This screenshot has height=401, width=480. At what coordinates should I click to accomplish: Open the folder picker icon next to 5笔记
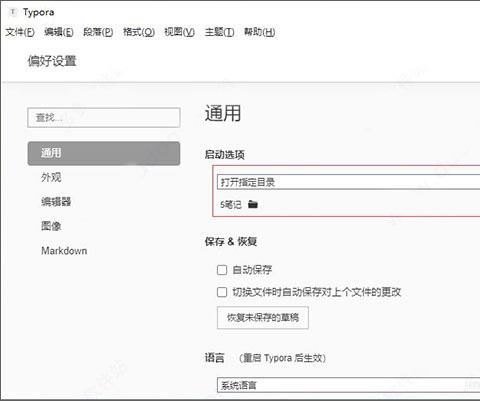tap(253, 204)
